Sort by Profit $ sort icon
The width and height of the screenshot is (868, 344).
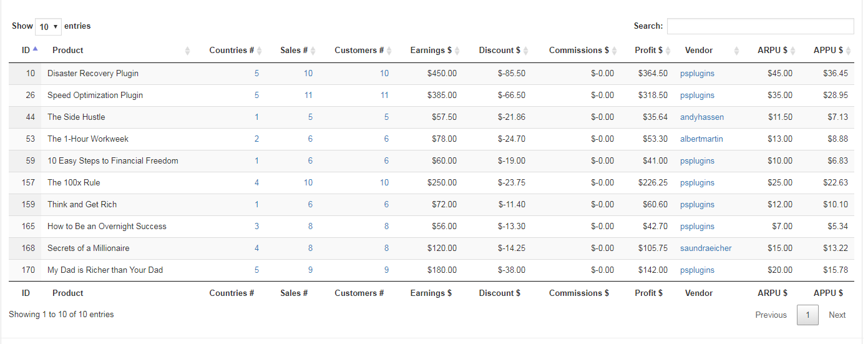668,51
